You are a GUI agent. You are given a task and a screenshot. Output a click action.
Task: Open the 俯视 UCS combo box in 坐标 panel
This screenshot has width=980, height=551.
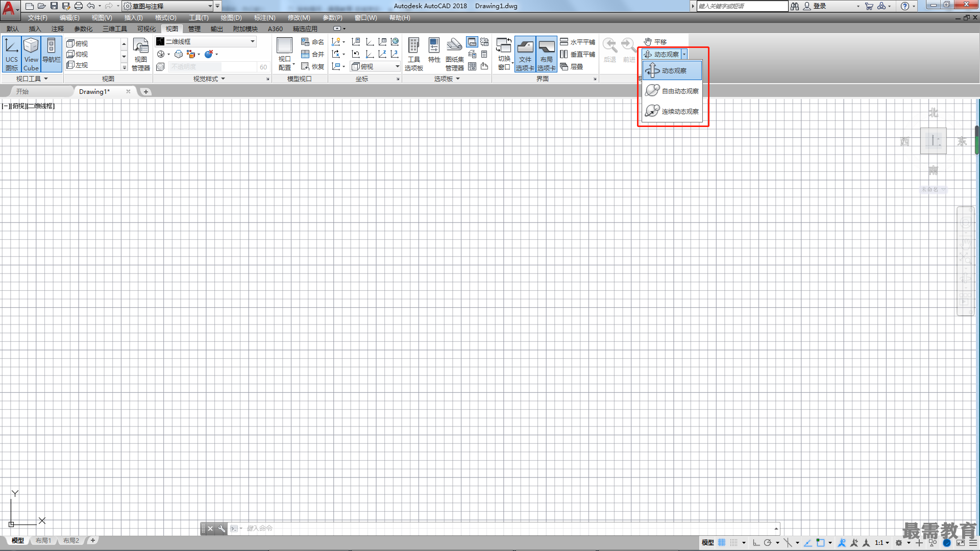point(375,66)
